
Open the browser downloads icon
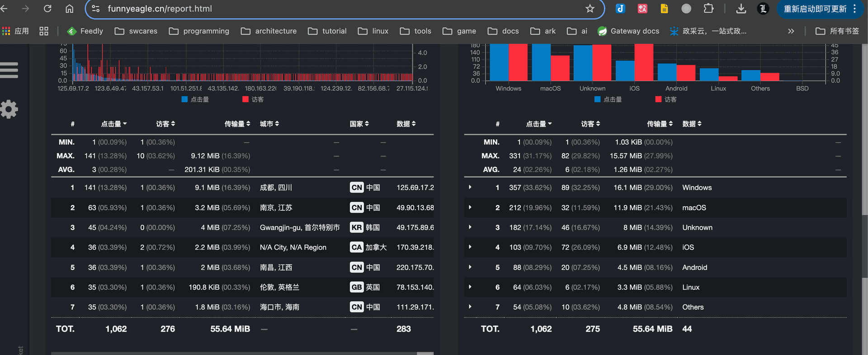pyautogui.click(x=741, y=9)
